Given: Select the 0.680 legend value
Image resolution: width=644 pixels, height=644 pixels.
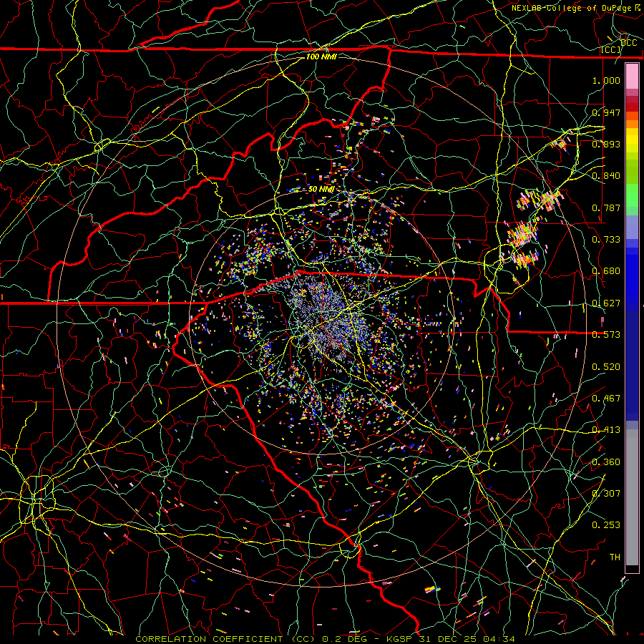Looking at the screenshot, I should point(606,271).
